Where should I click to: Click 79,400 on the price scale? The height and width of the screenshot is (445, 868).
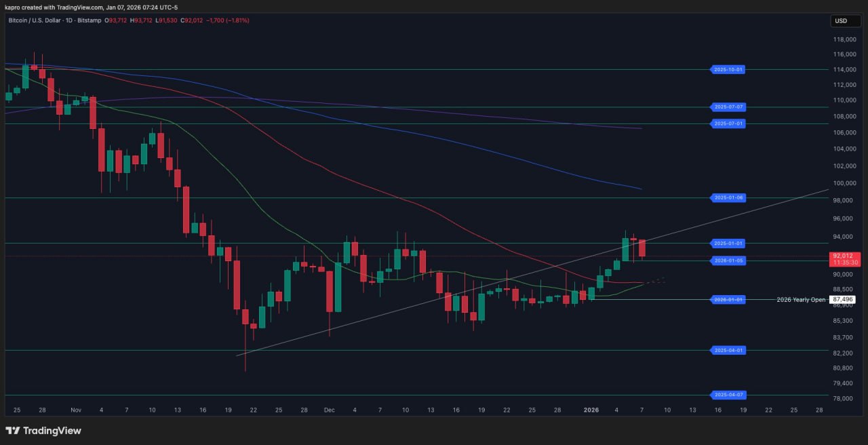click(x=843, y=383)
